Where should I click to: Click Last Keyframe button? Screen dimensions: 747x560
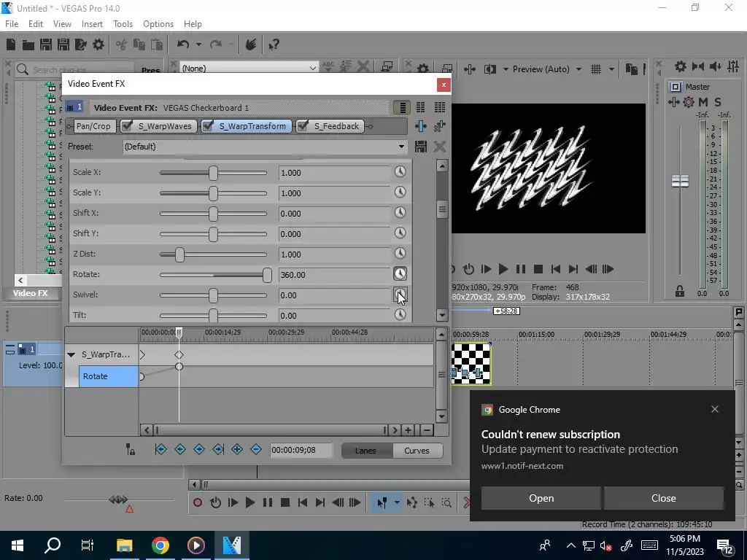218,449
